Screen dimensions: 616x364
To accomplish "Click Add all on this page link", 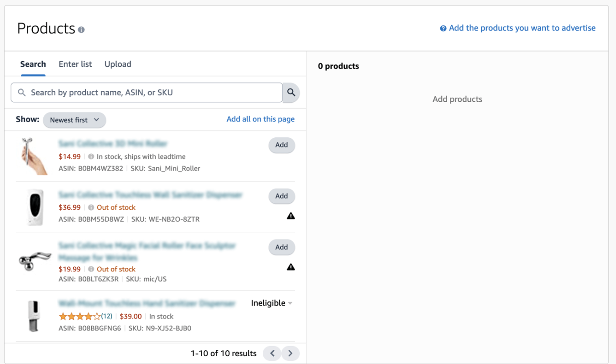I will 261,119.
